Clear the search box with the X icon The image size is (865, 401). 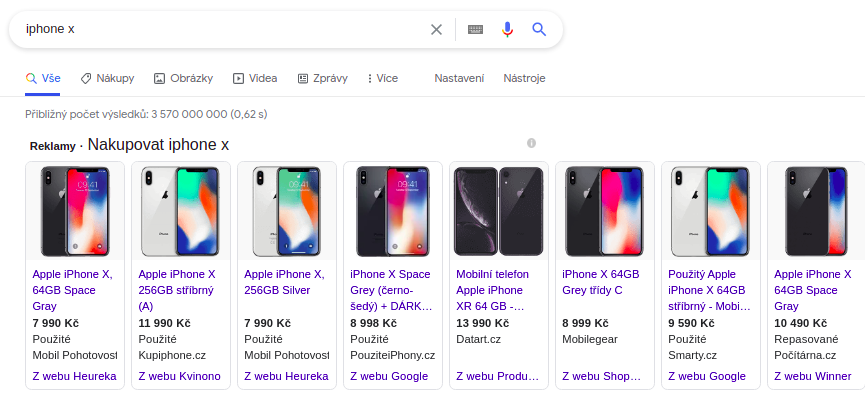point(436,29)
